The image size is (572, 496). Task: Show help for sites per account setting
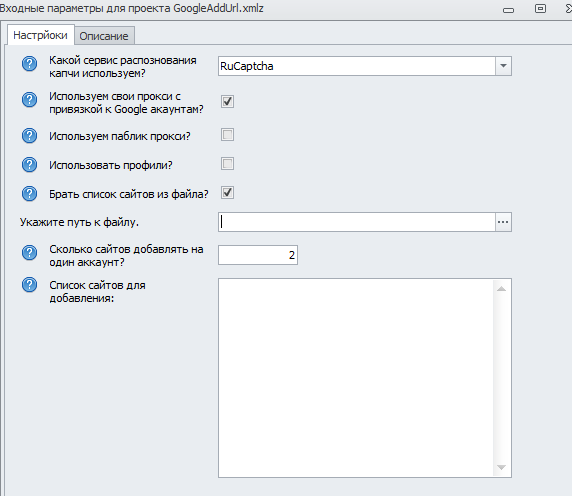(x=30, y=252)
